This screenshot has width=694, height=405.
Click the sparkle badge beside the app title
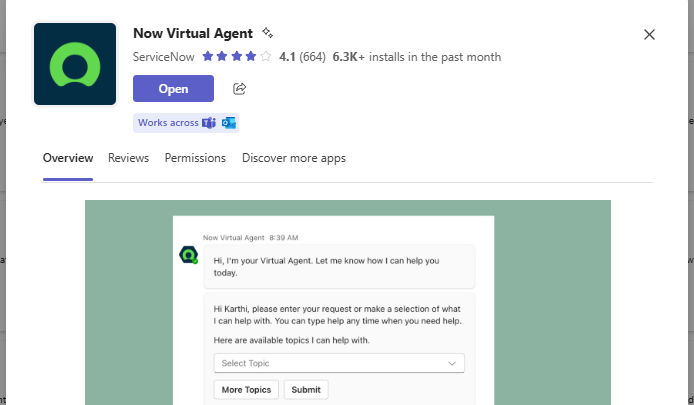(267, 34)
